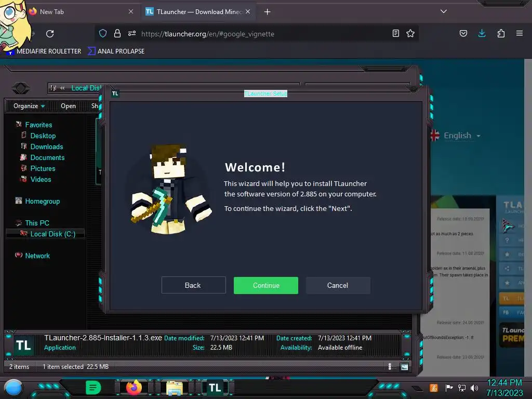Click the orange tray icon near the clock
The height and width of the screenshot is (399, 532).
[433, 388]
